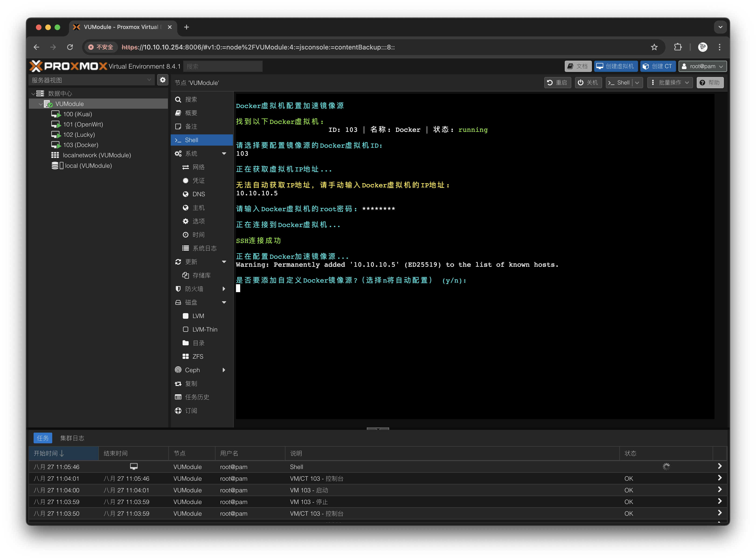Reload the page with the refresh icon

click(x=70, y=47)
